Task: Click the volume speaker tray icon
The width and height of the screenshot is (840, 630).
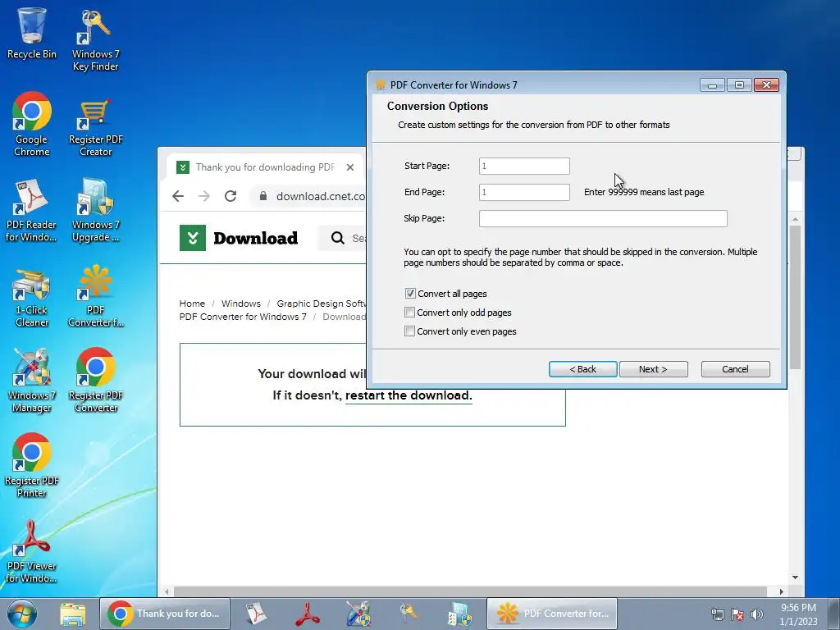Action: point(757,614)
